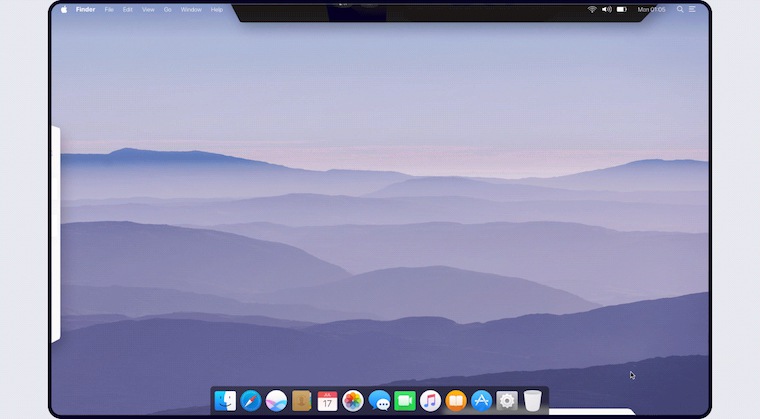The width and height of the screenshot is (760, 419).
Task: Open the Calendar app showing 17
Action: pos(327,401)
